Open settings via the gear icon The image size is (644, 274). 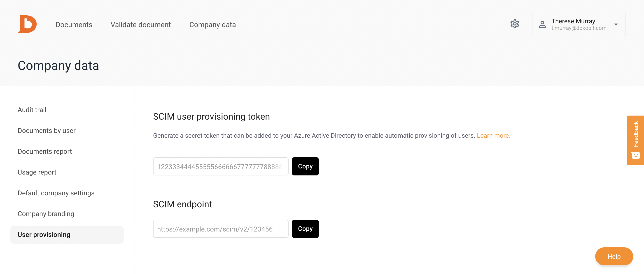click(x=515, y=24)
